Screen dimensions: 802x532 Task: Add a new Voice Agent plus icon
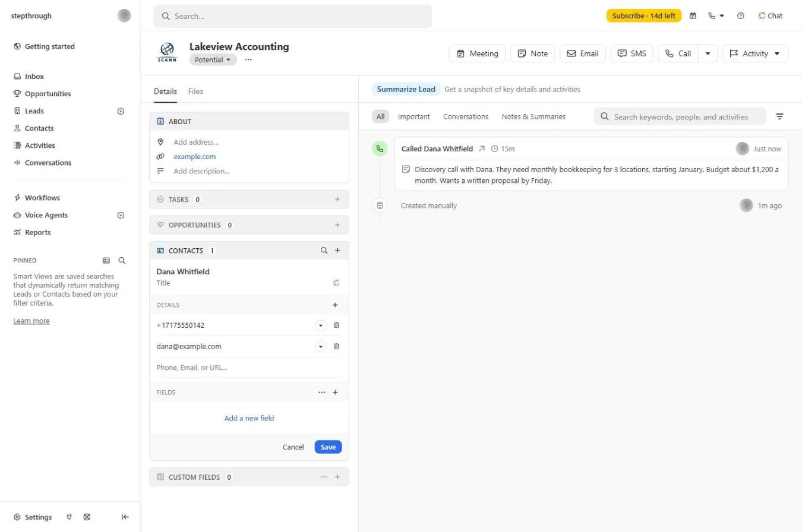click(x=121, y=216)
